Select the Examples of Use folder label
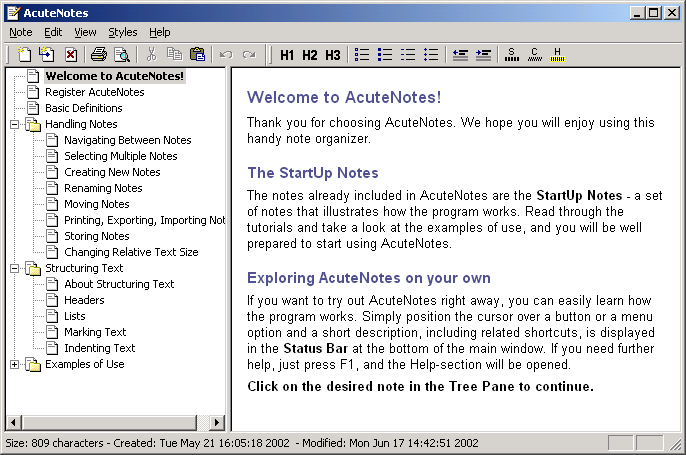 click(x=84, y=364)
